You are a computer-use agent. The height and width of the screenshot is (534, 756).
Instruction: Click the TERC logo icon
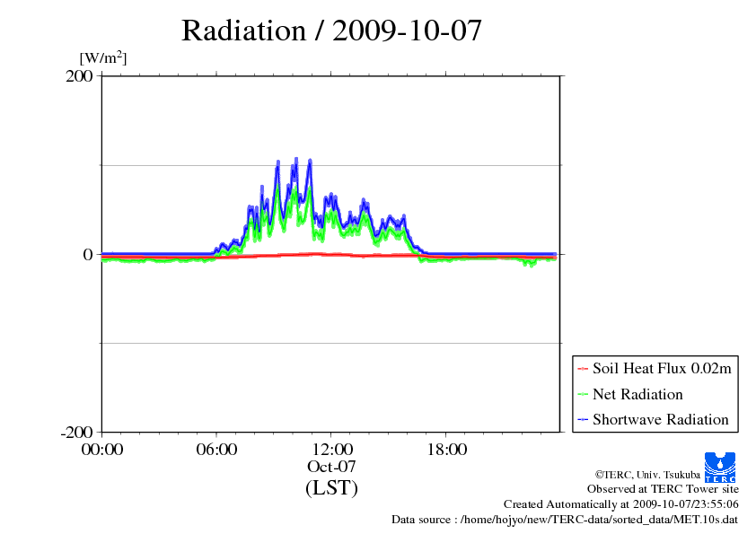pyautogui.click(x=720, y=468)
